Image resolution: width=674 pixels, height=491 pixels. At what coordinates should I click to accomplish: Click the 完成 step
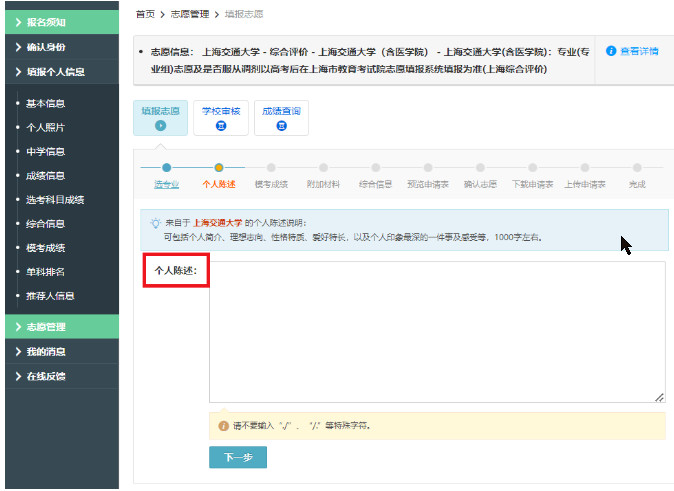click(x=637, y=184)
